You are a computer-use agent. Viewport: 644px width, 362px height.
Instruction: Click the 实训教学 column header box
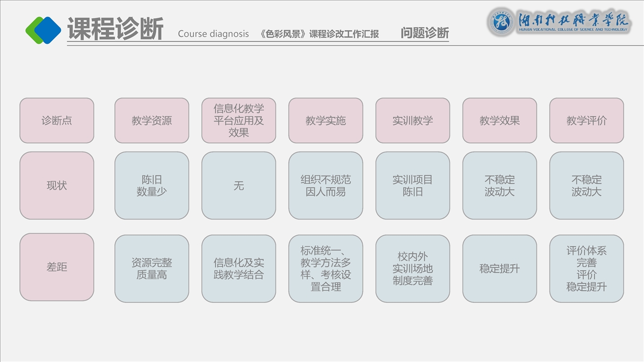pyautogui.click(x=413, y=121)
